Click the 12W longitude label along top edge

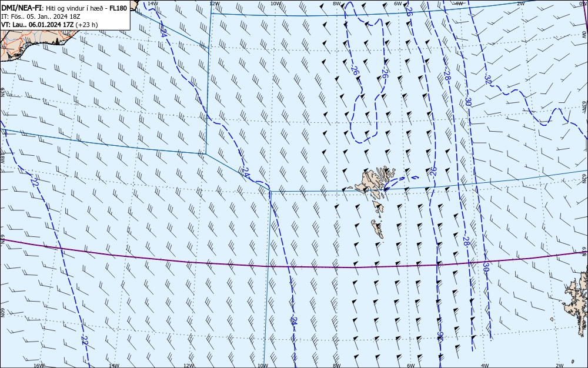tap(214, 4)
